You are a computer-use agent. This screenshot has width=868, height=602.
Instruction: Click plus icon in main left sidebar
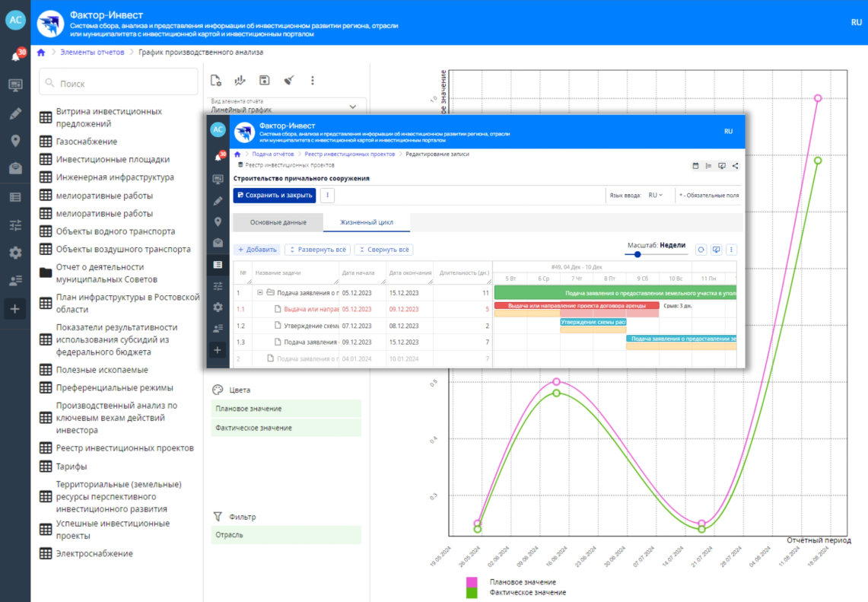15,309
